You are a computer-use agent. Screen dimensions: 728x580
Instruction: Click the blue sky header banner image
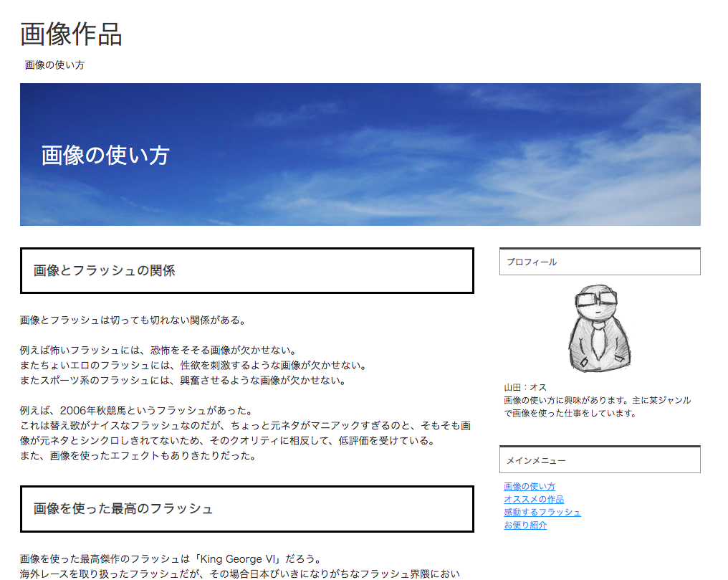(x=360, y=155)
